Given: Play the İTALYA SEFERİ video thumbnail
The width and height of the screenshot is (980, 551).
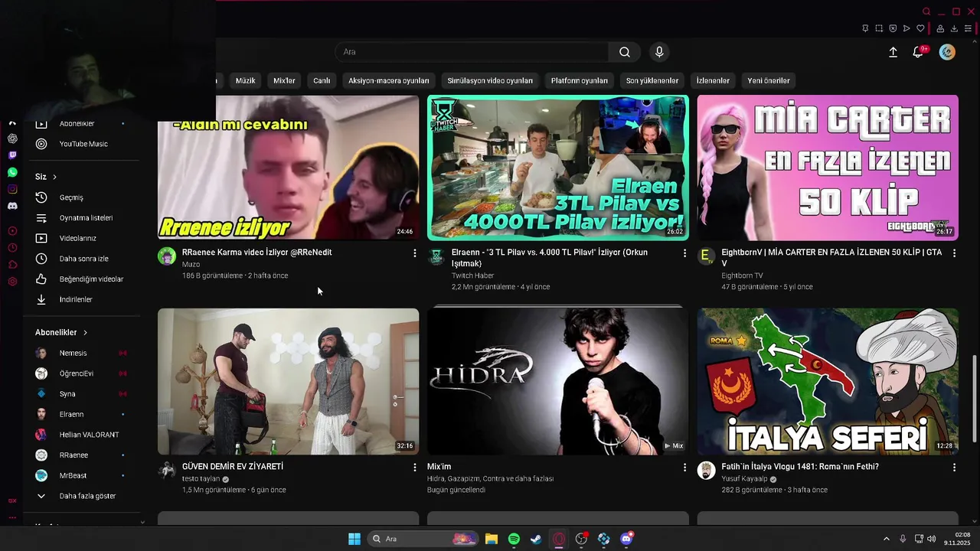Looking at the screenshot, I should (828, 381).
